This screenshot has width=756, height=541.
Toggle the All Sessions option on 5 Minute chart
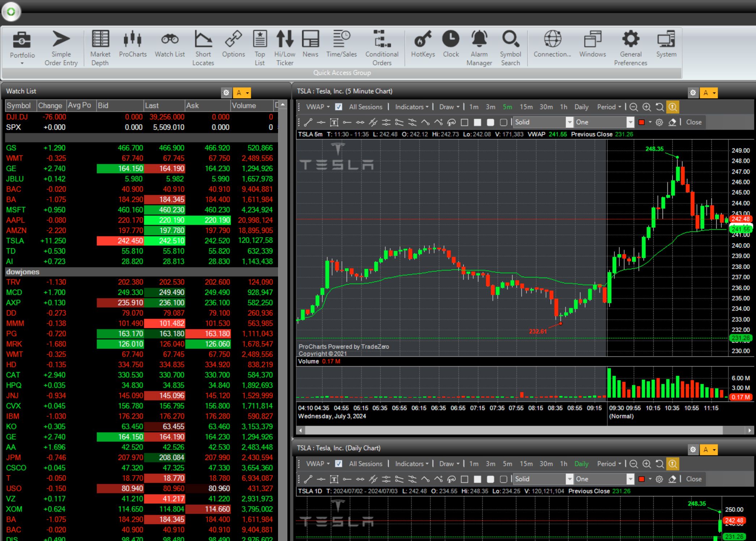[366, 107]
